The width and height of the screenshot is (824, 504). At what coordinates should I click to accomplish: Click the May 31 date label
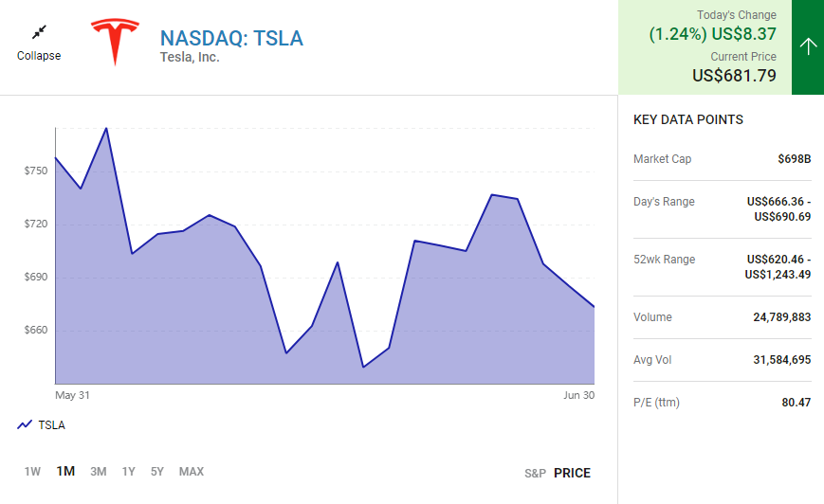[x=72, y=395]
